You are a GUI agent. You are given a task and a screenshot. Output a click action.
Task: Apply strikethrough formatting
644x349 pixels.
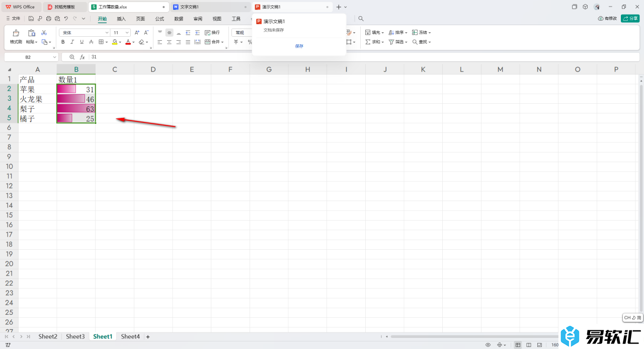point(91,42)
